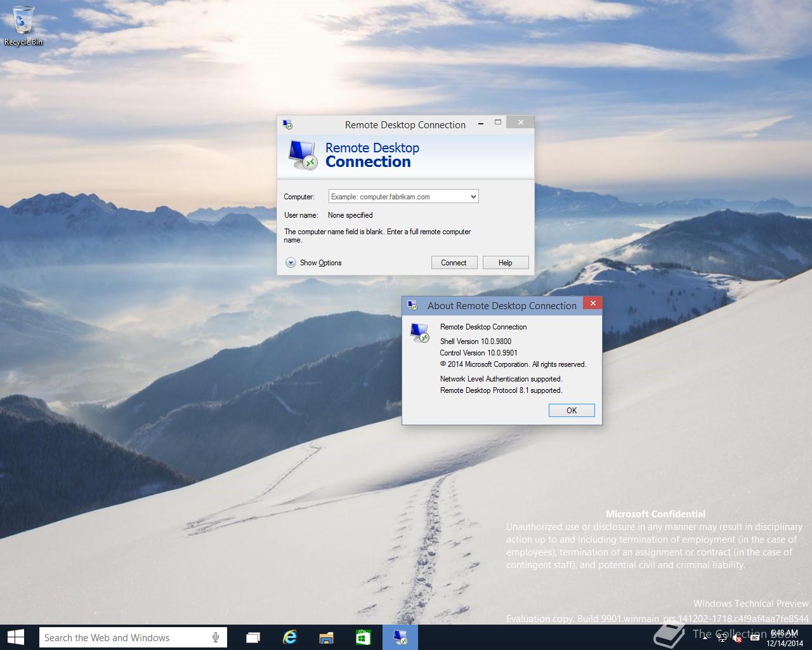Click the Remote Desktop Connection banner logo
The image size is (812, 650).
302,156
